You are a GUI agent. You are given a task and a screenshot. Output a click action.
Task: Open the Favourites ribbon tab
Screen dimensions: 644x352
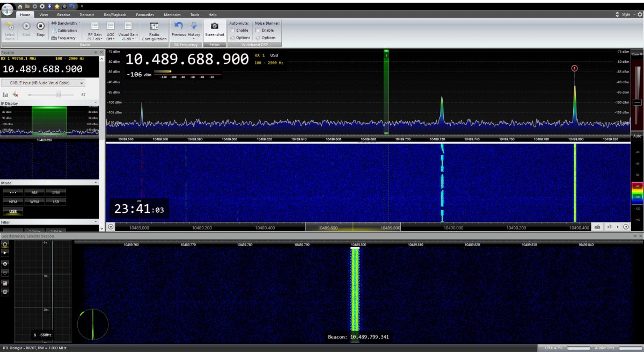point(145,15)
